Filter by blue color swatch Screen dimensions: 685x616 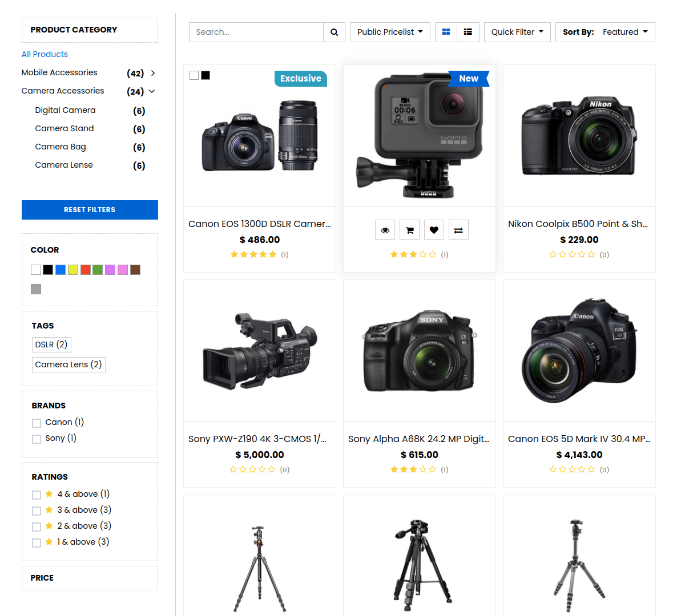pyautogui.click(x=61, y=270)
